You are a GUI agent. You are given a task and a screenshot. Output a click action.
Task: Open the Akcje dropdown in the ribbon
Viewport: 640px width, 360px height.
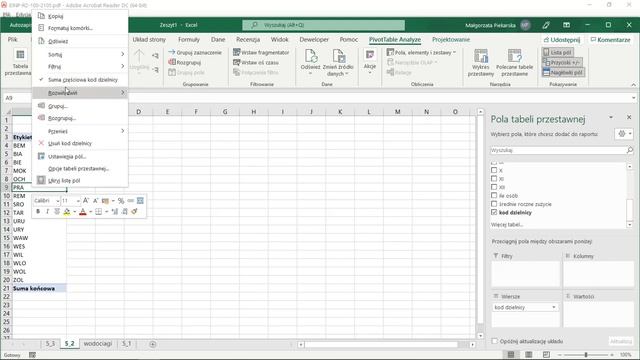370,61
